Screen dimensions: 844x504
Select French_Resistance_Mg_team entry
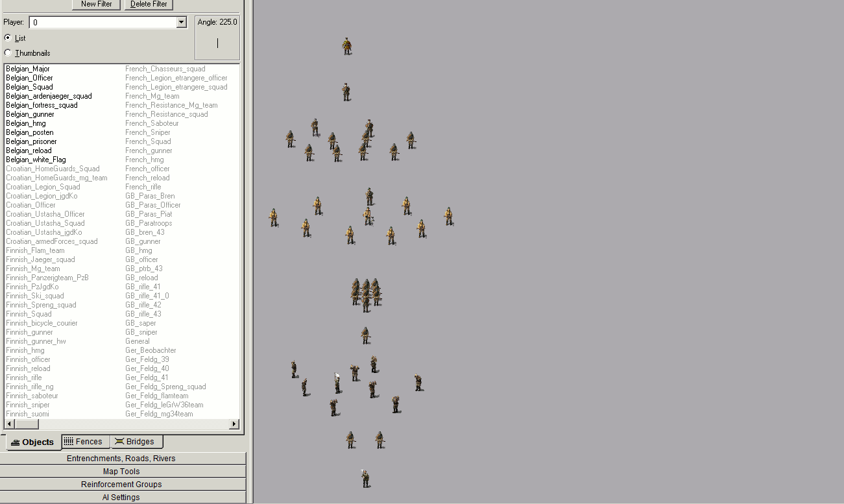pos(171,105)
